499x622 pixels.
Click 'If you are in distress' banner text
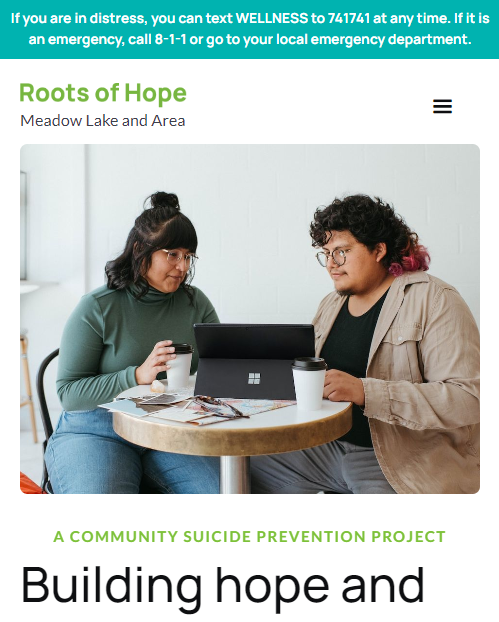click(78, 18)
